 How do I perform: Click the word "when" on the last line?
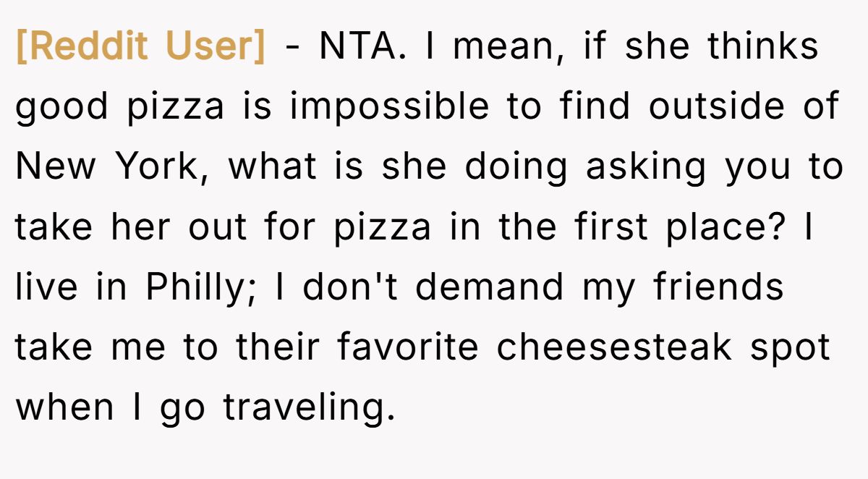coord(64,408)
